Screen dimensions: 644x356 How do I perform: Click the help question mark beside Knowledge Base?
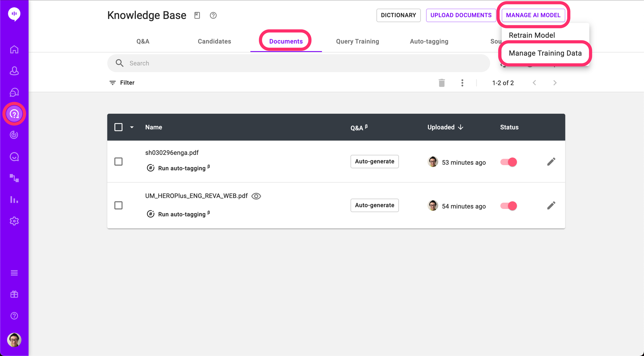(213, 15)
